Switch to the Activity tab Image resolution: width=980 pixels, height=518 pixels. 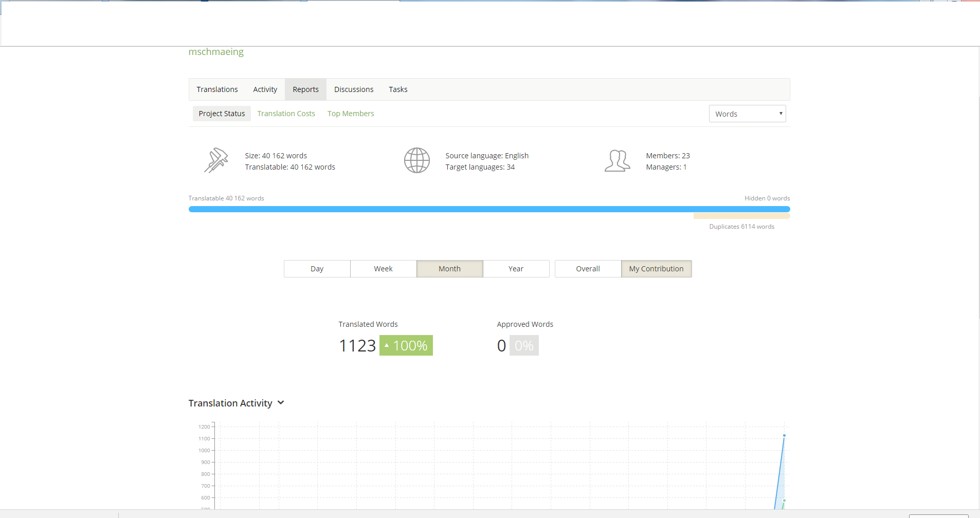pyautogui.click(x=265, y=89)
